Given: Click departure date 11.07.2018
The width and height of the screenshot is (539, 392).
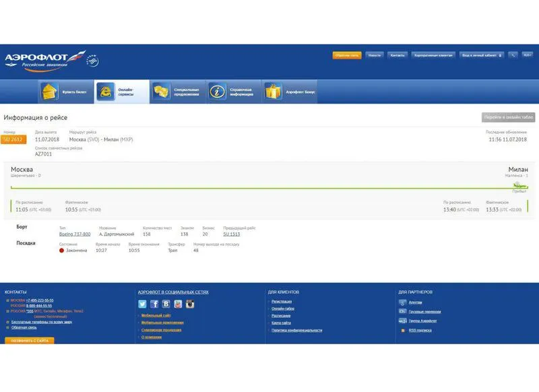Looking at the screenshot, I should [x=47, y=139].
